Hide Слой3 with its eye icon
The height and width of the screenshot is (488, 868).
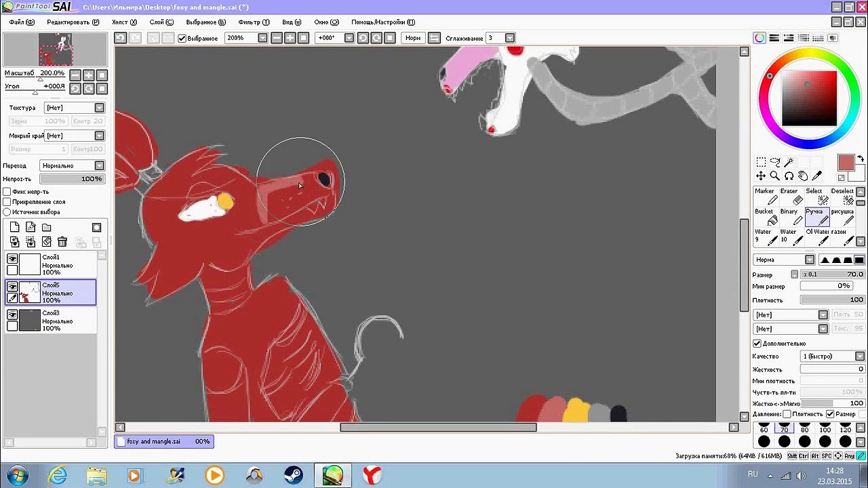12,314
